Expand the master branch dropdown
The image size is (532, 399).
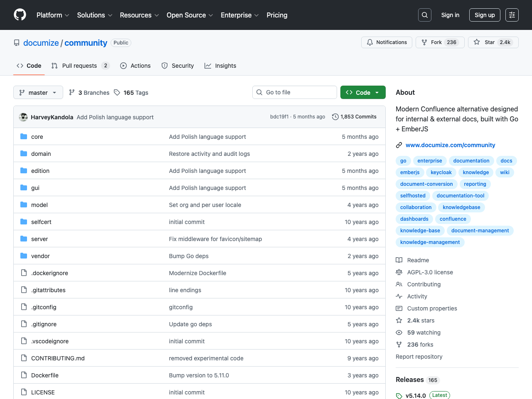tap(38, 92)
